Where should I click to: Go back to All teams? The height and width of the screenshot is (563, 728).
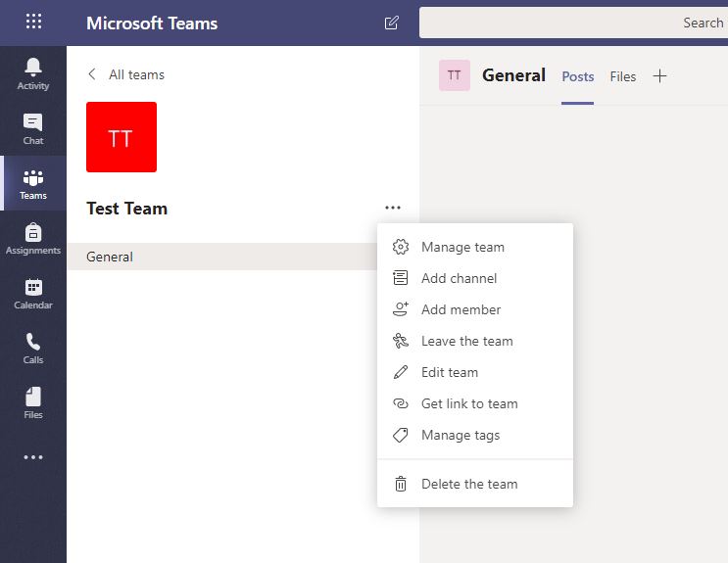coord(126,74)
